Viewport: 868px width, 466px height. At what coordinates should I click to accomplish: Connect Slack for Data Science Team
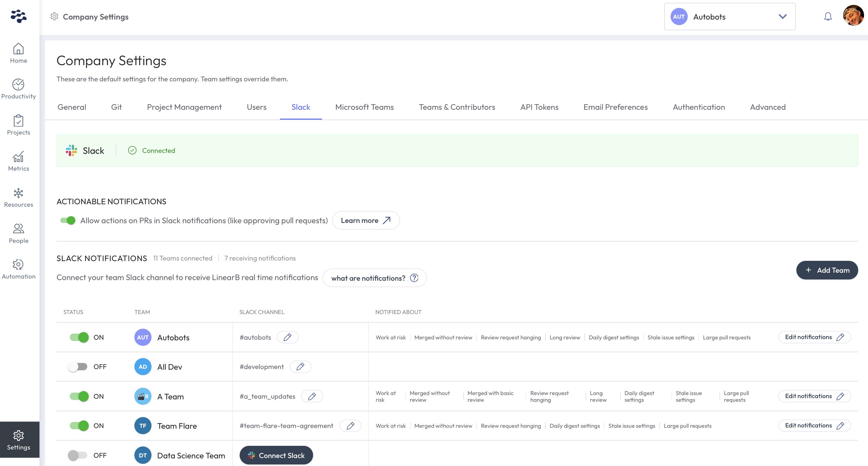click(276, 455)
